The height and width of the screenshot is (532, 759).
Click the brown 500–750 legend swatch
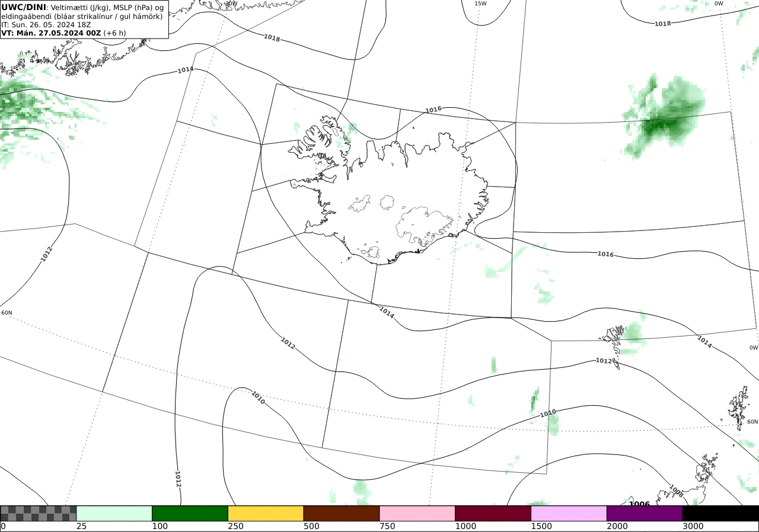point(342,513)
